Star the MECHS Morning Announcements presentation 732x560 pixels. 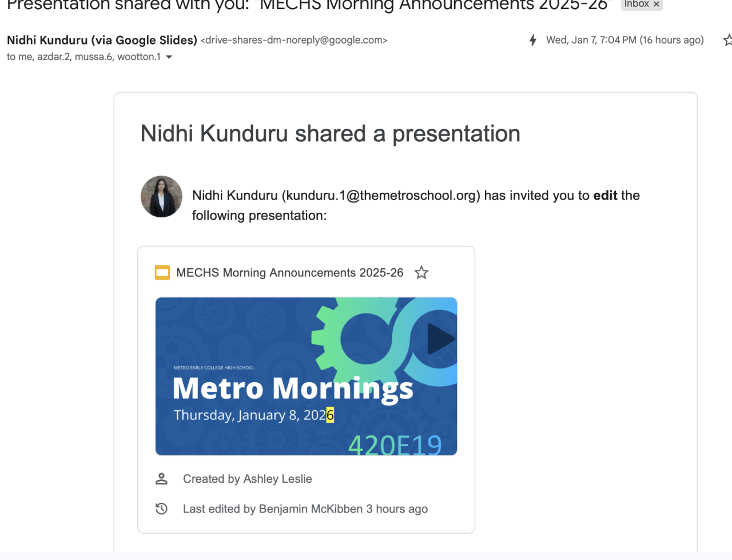(x=421, y=273)
